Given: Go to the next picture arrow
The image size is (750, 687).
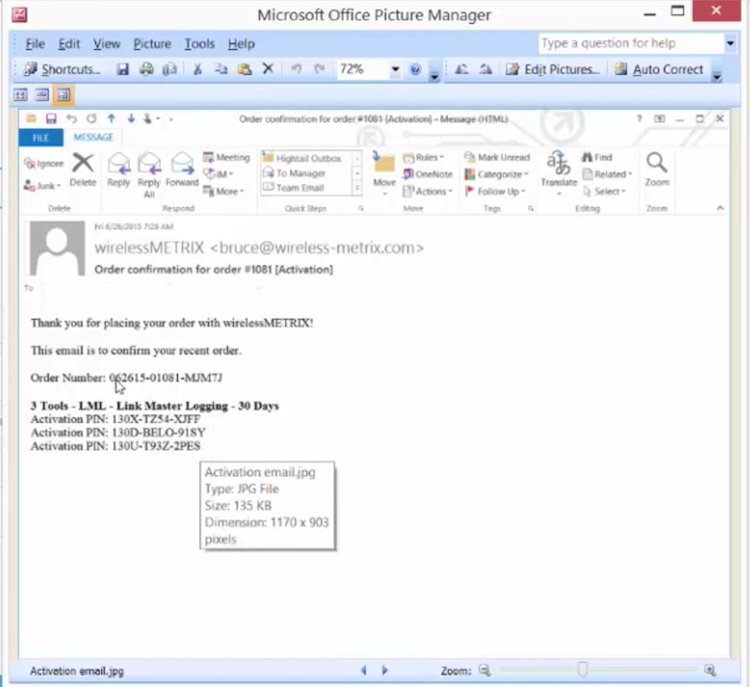Looking at the screenshot, I should pos(385,671).
